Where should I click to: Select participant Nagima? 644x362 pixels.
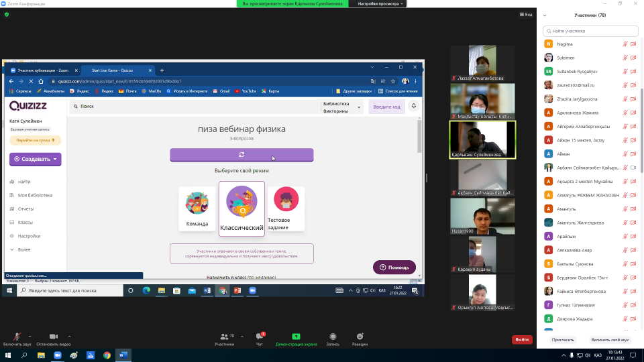click(590, 44)
